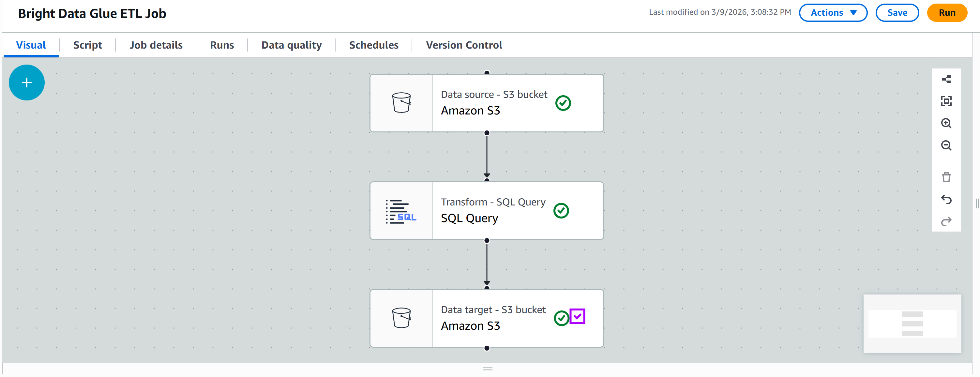Redo the last canvas change
The height and width of the screenshot is (377, 980).
(946, 222)
